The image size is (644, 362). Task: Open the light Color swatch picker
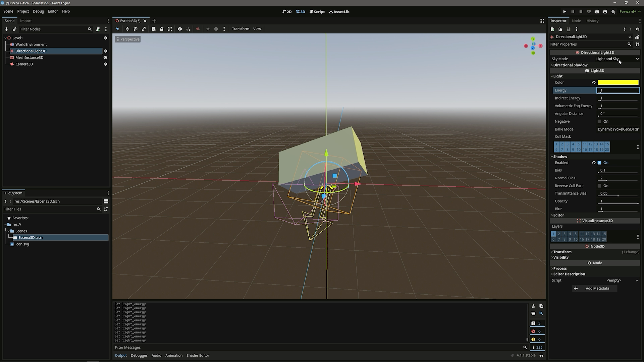click(x=618, y=82)
